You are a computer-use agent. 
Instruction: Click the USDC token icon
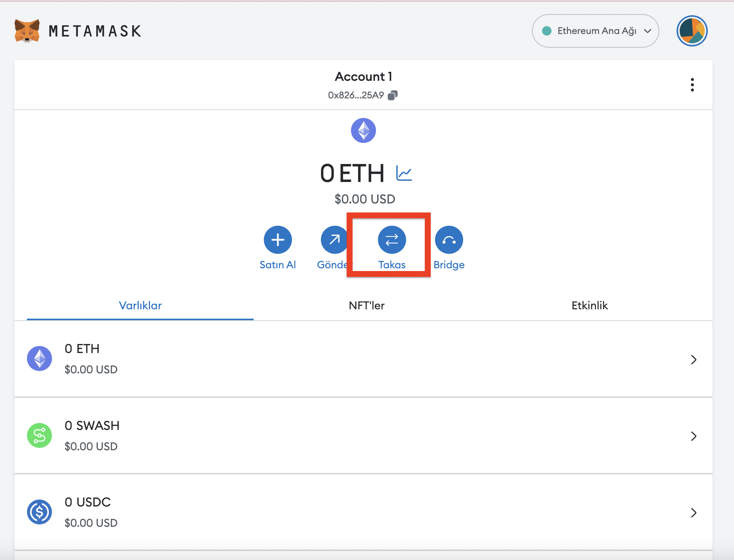click(39, 512)
